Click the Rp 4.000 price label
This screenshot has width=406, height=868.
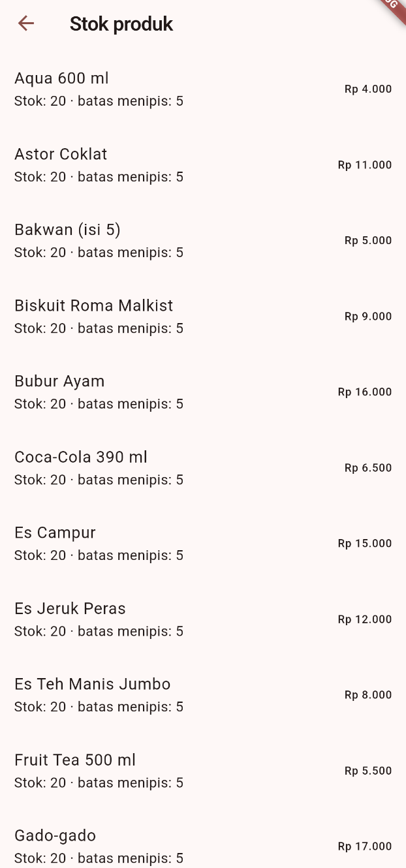368,89
